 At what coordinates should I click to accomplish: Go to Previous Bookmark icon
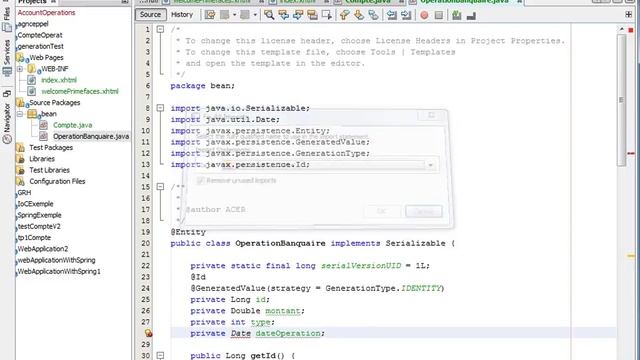tap(344, 15)
